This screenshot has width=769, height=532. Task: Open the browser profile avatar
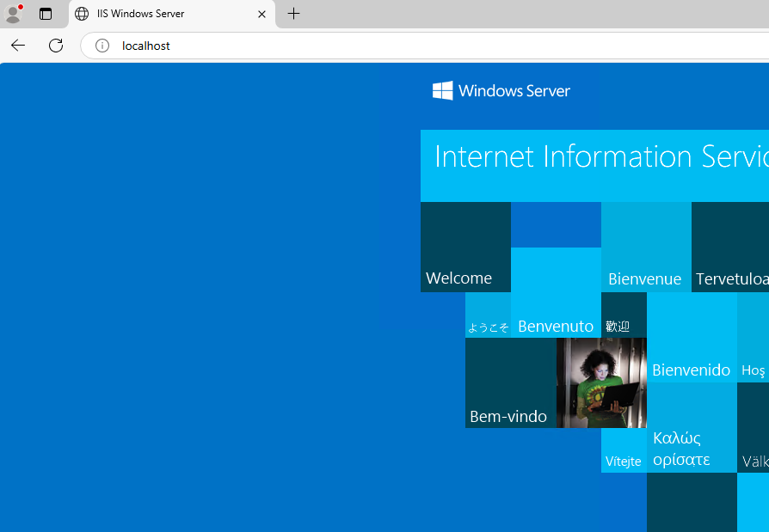pyautogui.click(x=13, y=14)
